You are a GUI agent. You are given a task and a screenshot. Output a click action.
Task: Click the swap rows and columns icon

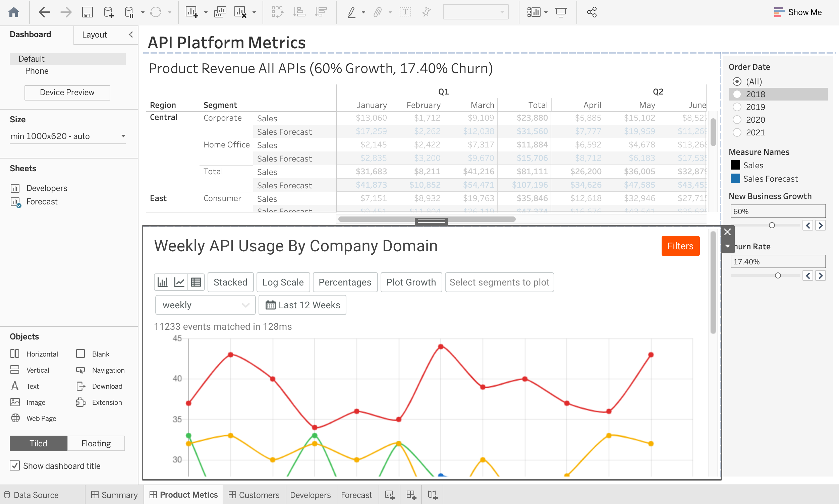tap(277, 12)
